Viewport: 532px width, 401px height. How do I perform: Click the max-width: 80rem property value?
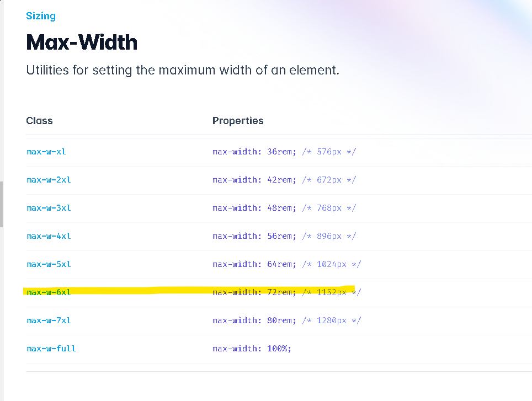pos(254,320)
